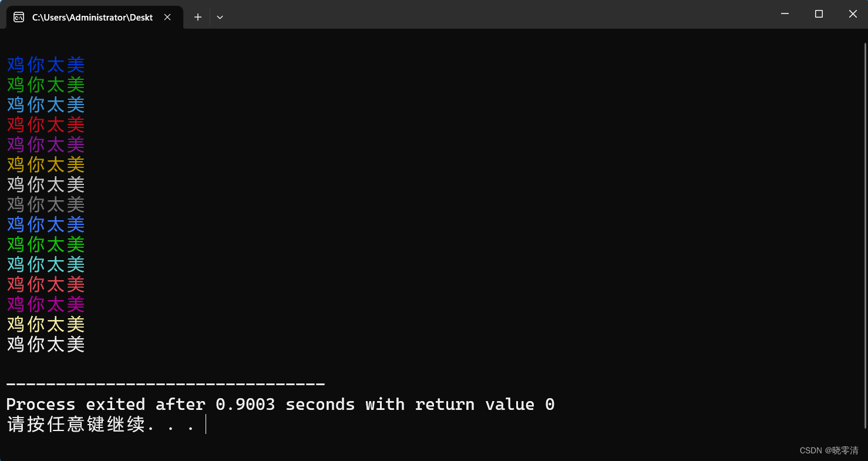Expand the new tab profile dropdown chevron
The height and width of the screenshot is (461, 868).
point(220,17)
